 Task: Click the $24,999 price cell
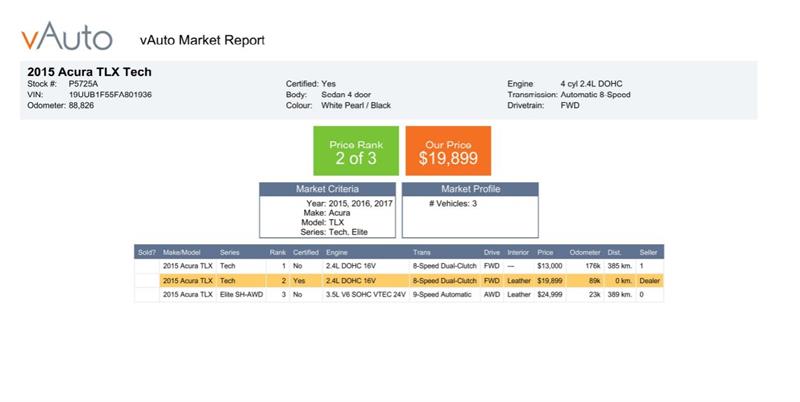pos(549,294)
